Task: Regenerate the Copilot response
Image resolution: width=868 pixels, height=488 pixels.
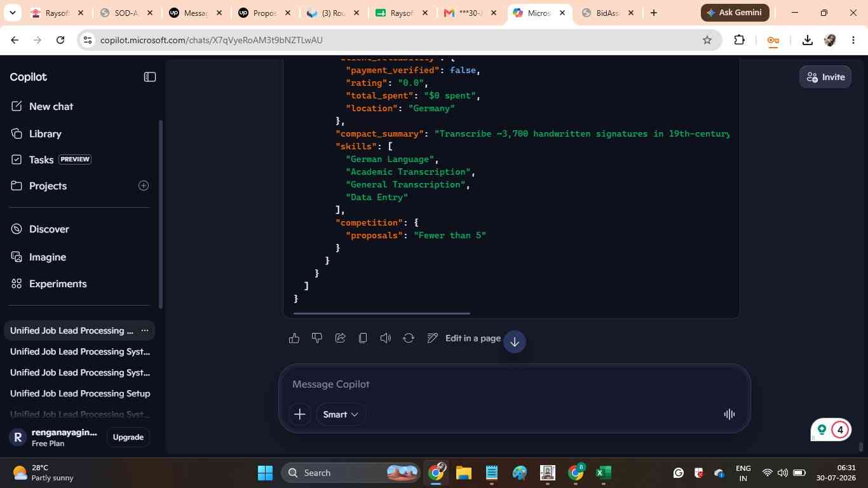Action: (x=409, y=338)
